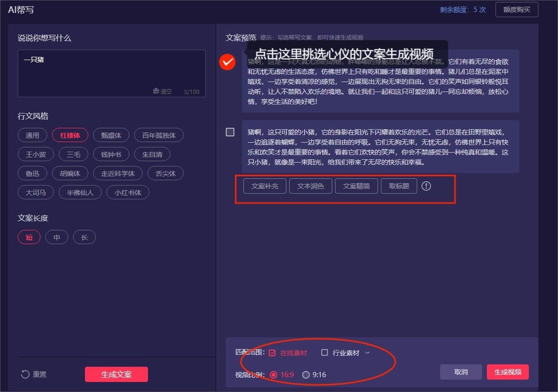
Task: Click the 文本润色 button
Action: tap(311, 186)
